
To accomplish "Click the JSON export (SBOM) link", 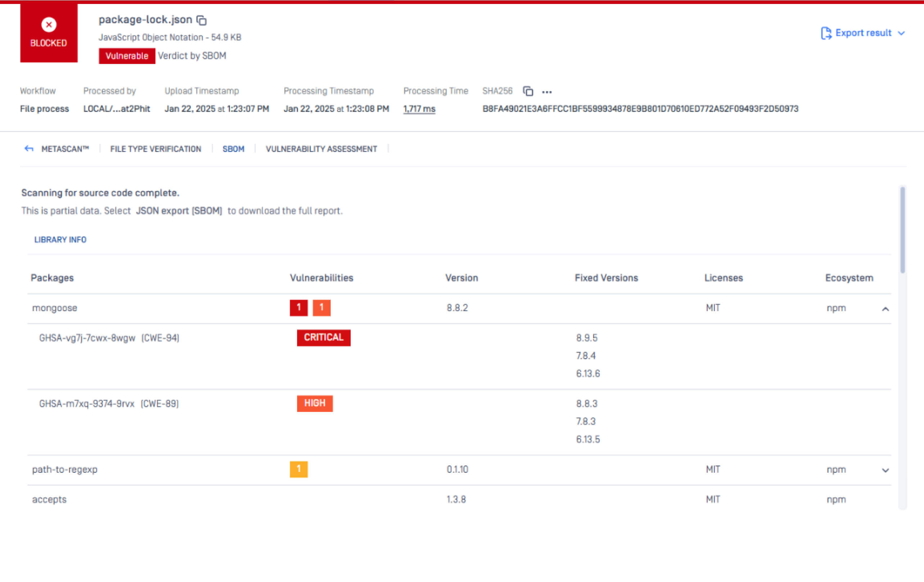I will (x=179, y=211).
